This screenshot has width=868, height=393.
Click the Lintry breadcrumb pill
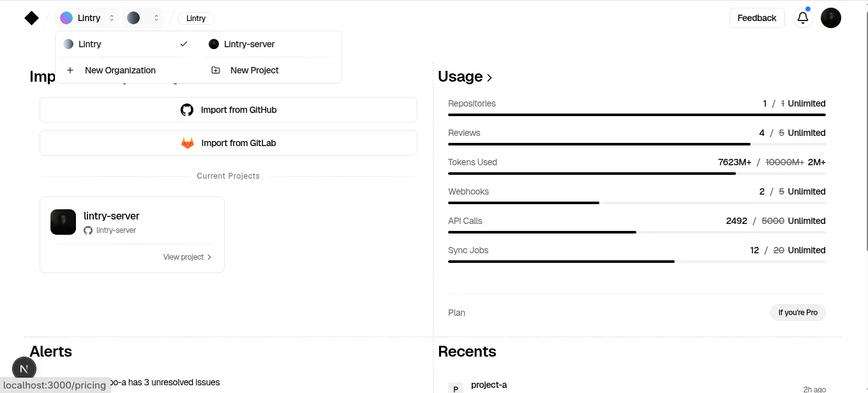196,19
